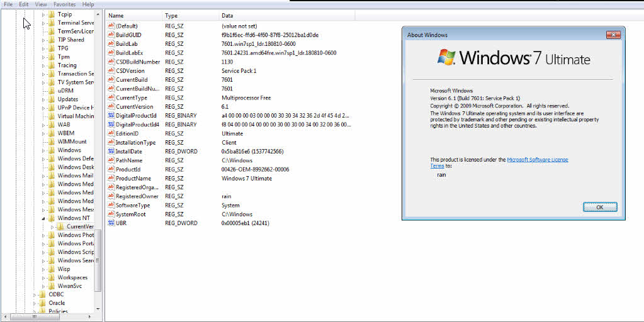Click the string icon of BuildLabEx value
Screen dimensions: 644x322
pos(111,53)
